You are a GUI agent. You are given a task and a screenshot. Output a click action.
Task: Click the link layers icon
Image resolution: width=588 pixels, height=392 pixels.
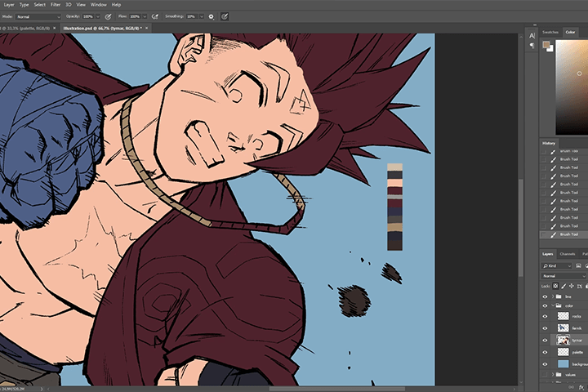[571, 387]
